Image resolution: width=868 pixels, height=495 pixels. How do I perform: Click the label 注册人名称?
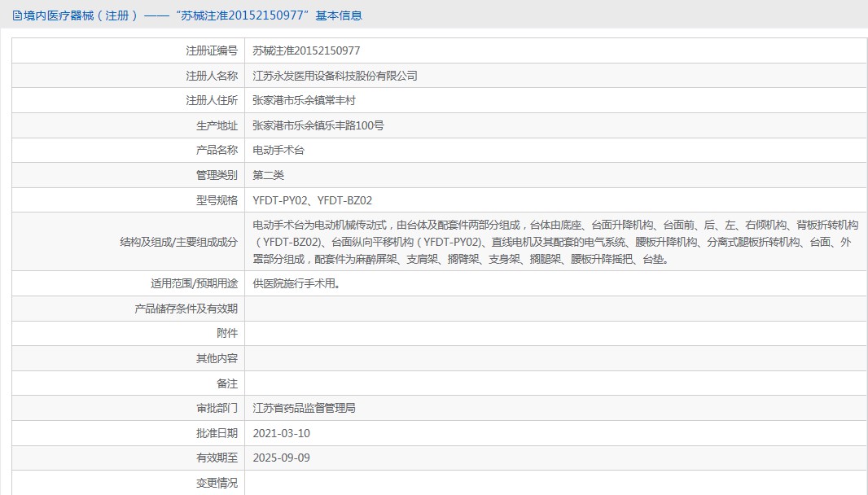pyautogui.click(x=212, y=76)
